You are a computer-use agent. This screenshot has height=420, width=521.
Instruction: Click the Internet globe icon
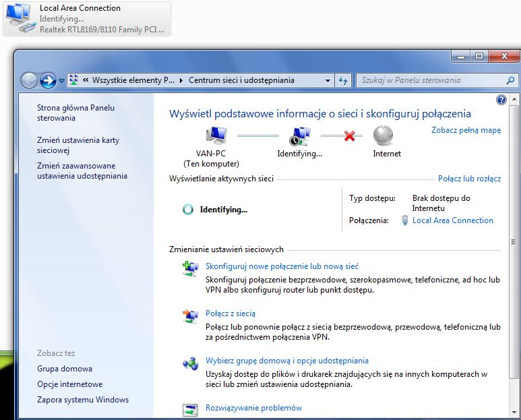click(x=383, y=136)
